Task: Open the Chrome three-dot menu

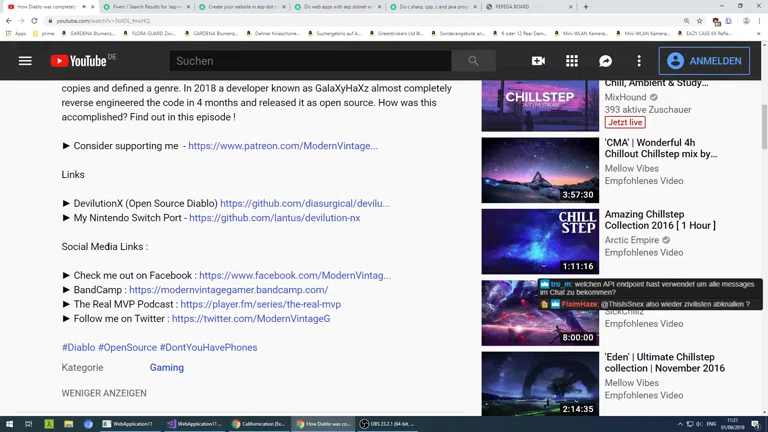Action: [759, 21]
